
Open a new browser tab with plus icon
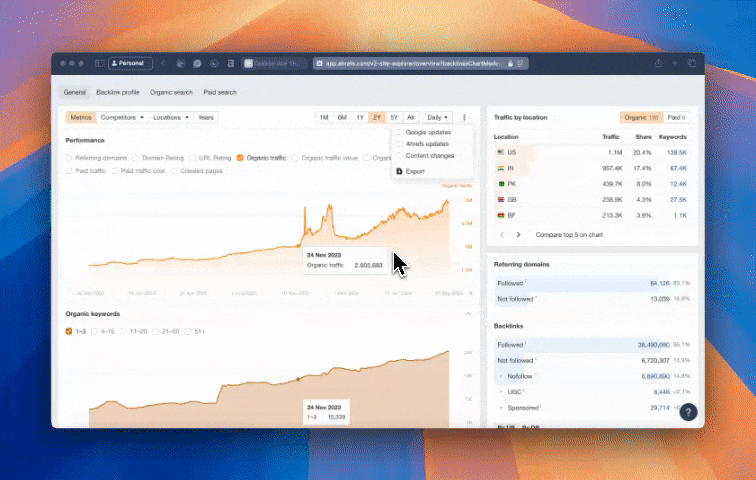[x=676, y=63]
